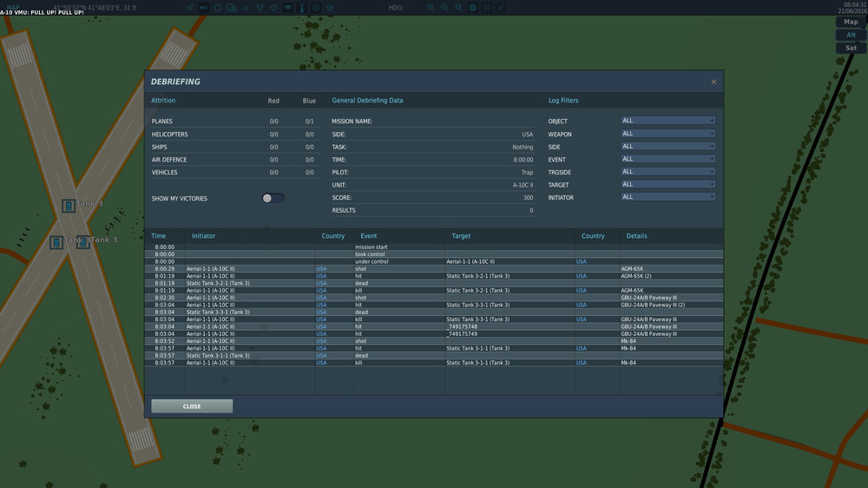868x488 pixels.
Task: Click the globe icon in top toolbar
Action: click(473, 8)
